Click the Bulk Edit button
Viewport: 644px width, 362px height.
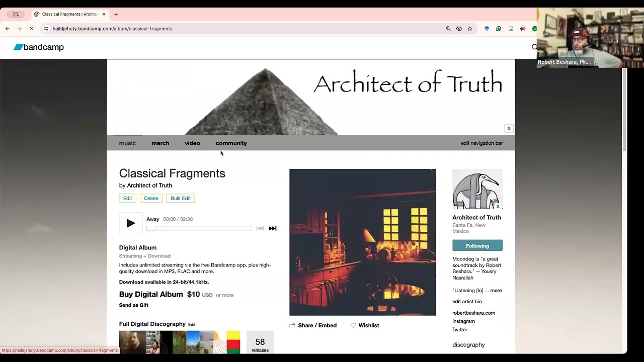click(x=181, y=198)
